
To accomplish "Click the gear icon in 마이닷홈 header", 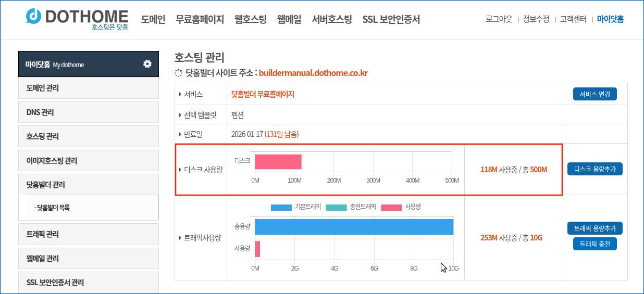I will tap(147, 64).
